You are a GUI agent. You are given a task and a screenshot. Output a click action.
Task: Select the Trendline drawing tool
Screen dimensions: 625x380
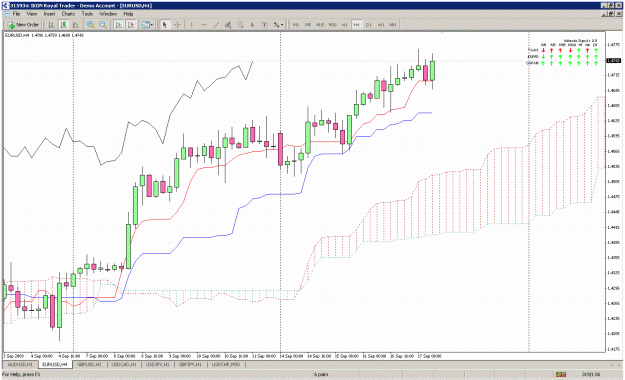click(216, 25)
